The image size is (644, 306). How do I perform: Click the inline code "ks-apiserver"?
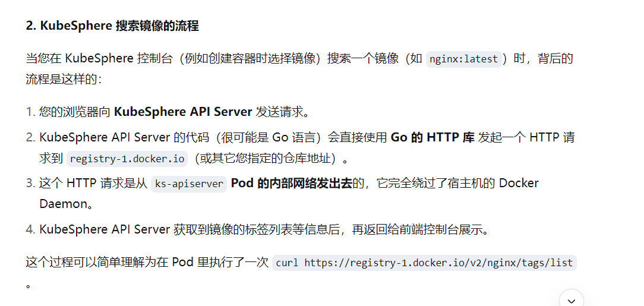coord(189,184)
